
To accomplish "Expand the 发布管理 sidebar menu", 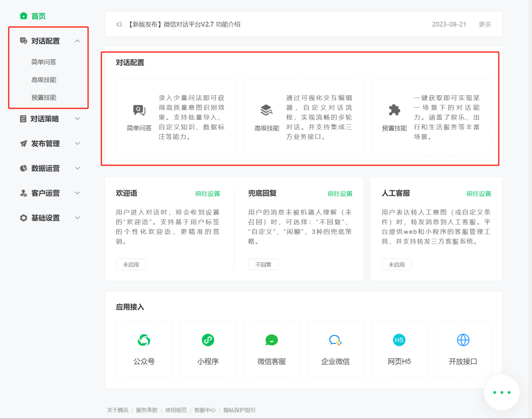I will pos(77,144).
